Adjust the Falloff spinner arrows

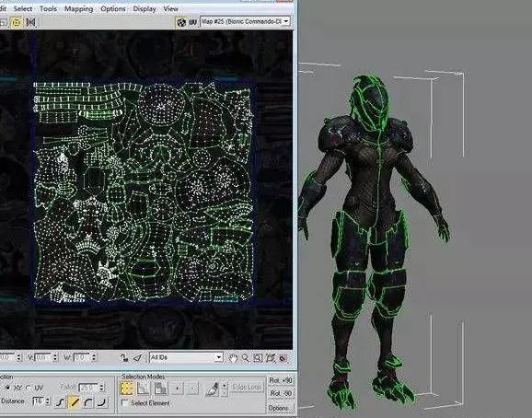[x=102, y=387]
